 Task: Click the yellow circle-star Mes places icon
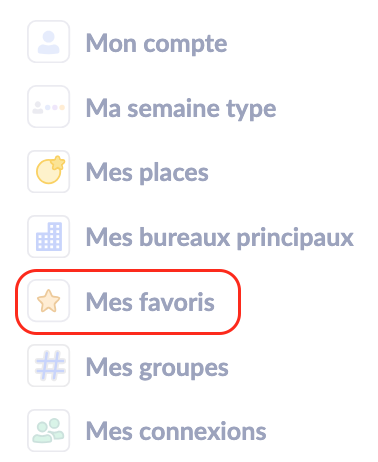49,171
